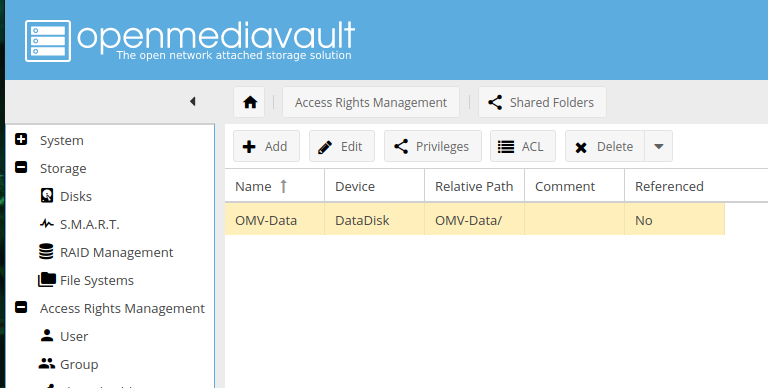768x388 pixels.
Task: Click the openmediavault logo
Action: (x=190, y=41)
